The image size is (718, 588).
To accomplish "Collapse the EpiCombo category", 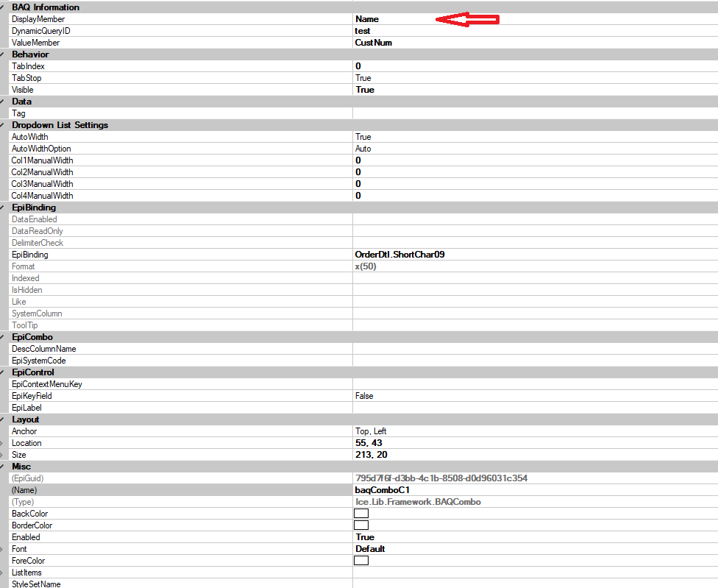I will pos(2,337).
